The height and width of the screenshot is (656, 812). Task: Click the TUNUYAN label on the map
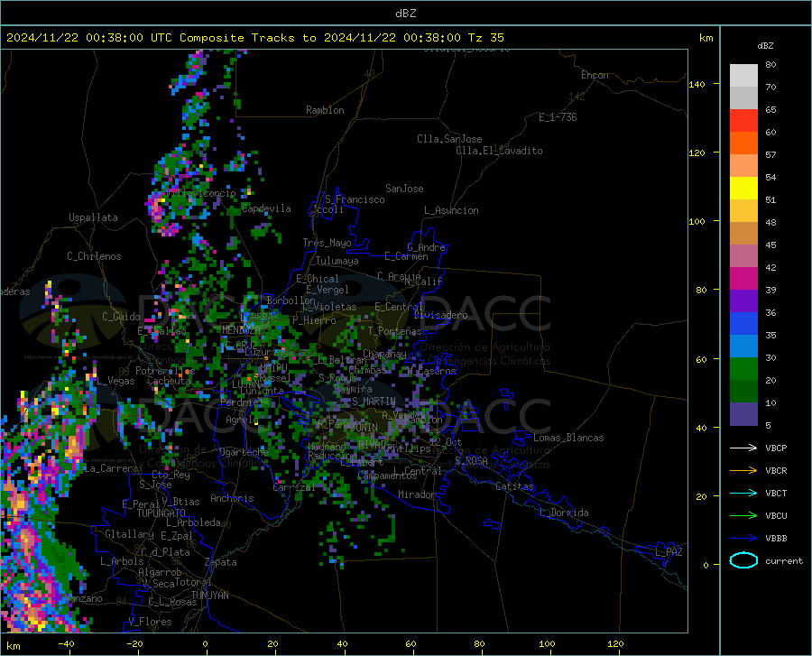point(209,596)
